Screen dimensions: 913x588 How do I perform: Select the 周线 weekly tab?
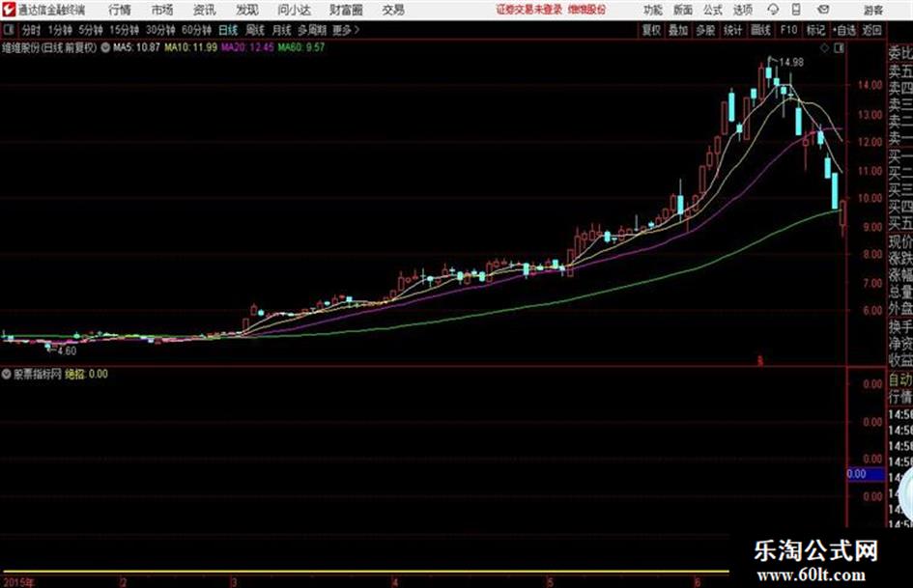click(255, 30)
